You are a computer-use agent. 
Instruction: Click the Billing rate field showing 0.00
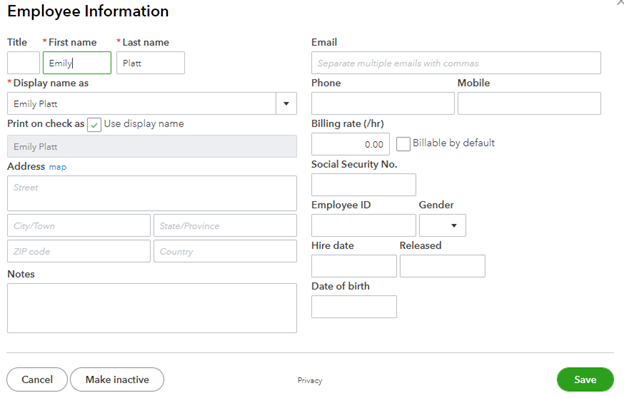click(x=351, y=144)
